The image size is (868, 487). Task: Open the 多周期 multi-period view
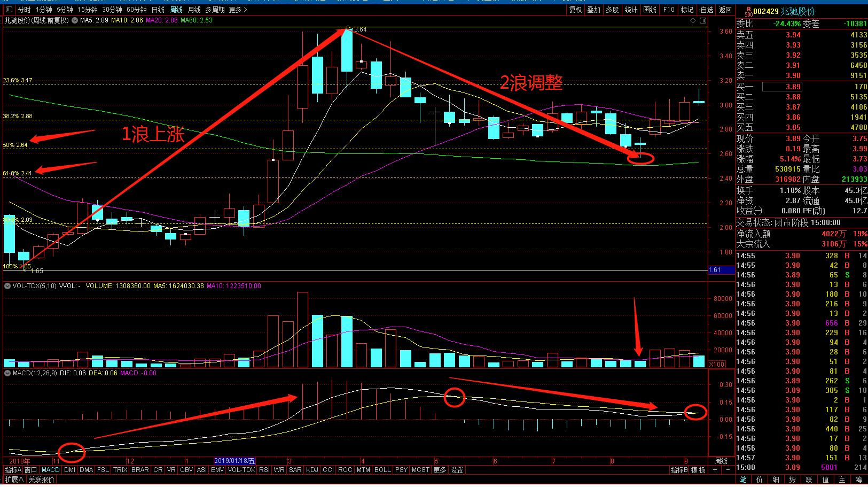[x=215, y=10]
